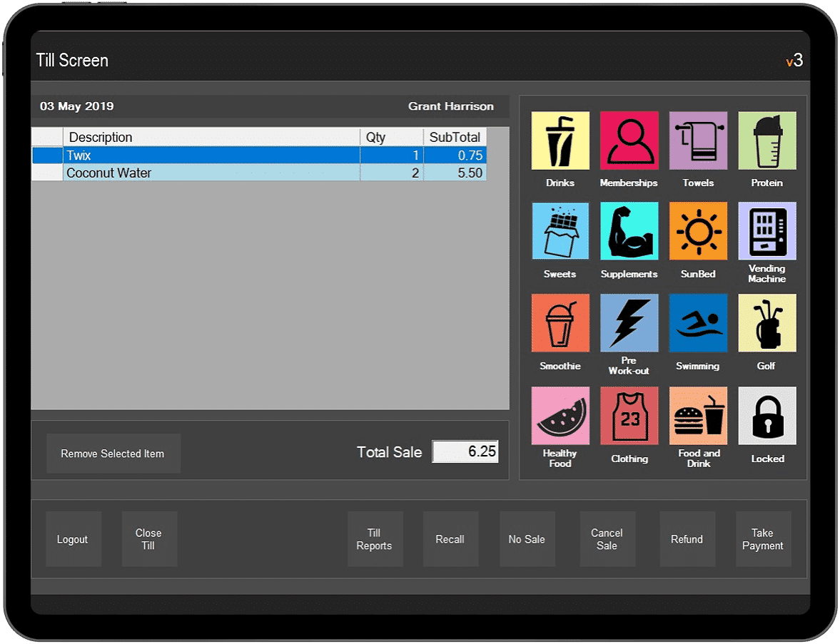This screenshot has width=840, height=644.
Task: Select the Towels icon
Action: [x=698, y=140]
